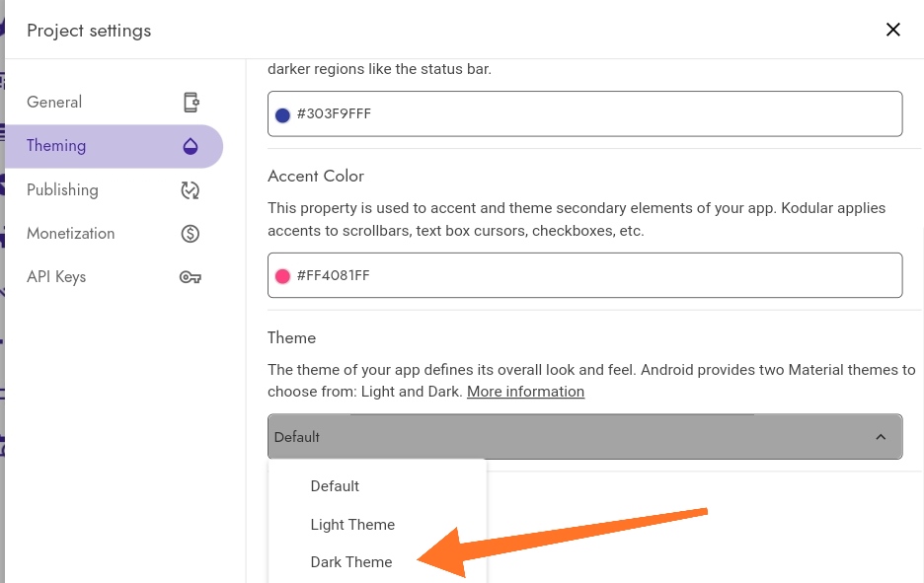This screenshot has width=924, height=583.
Task: Click the pink Accent Color swatch
Action: 282,276
